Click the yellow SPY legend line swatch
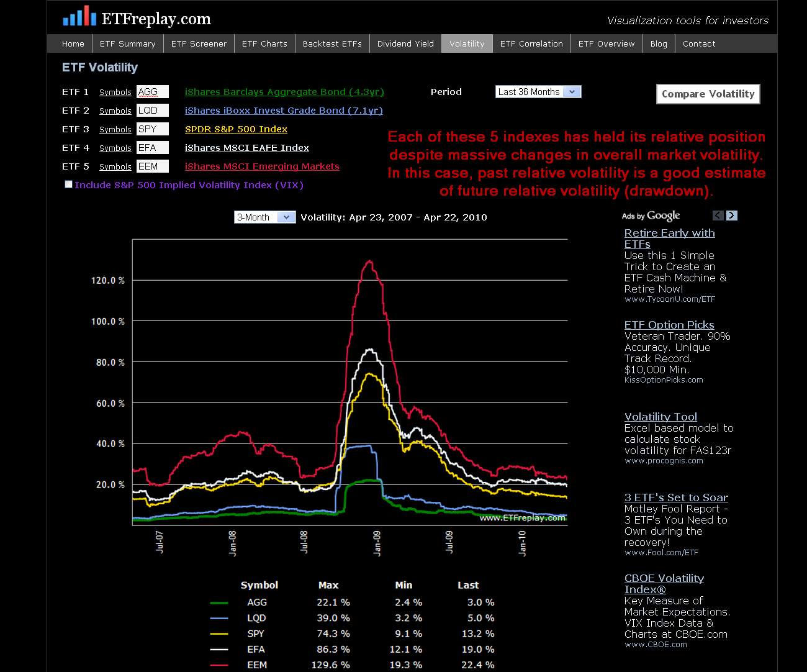The image size is (807, 672). pyautogui.click(x=219, y=634)
